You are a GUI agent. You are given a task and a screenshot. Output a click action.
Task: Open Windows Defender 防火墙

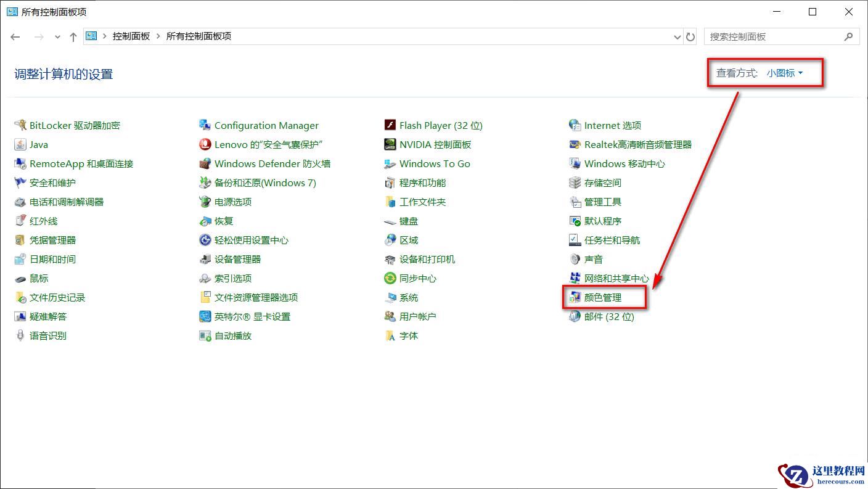[271, 163]
